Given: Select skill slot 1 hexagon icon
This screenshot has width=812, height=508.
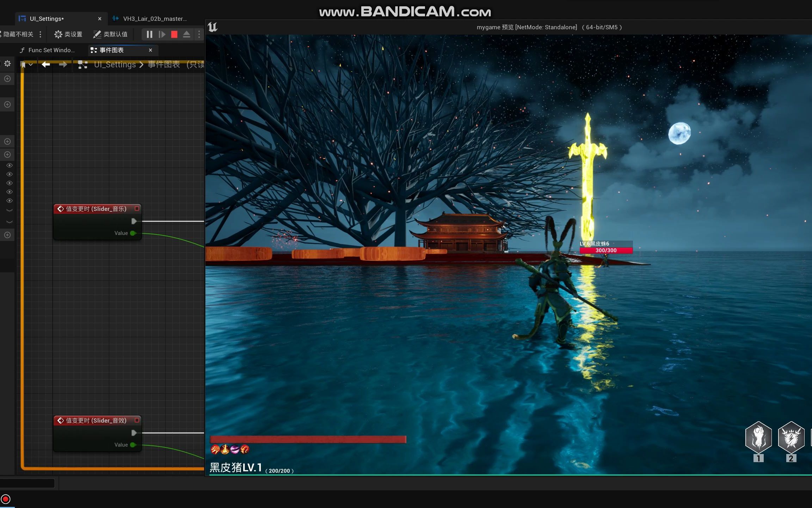Looking at the screenshot, I should tap(758, 437).
